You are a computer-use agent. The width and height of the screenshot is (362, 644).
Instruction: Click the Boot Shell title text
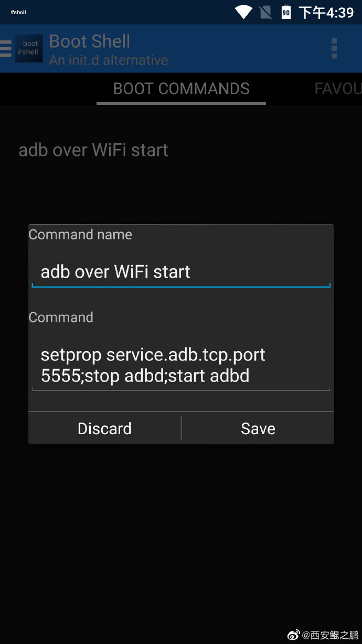pos(90,41)
